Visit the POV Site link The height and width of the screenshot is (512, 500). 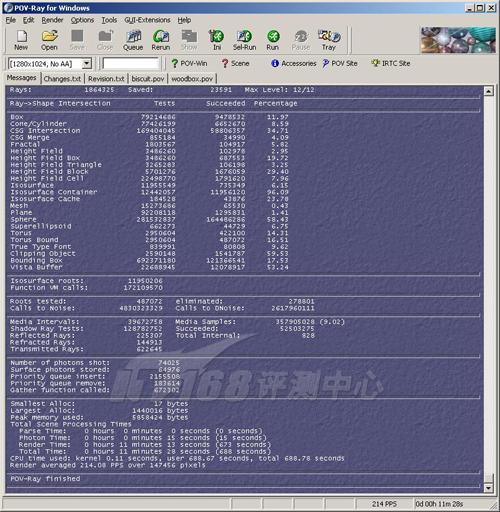point(340,63)
